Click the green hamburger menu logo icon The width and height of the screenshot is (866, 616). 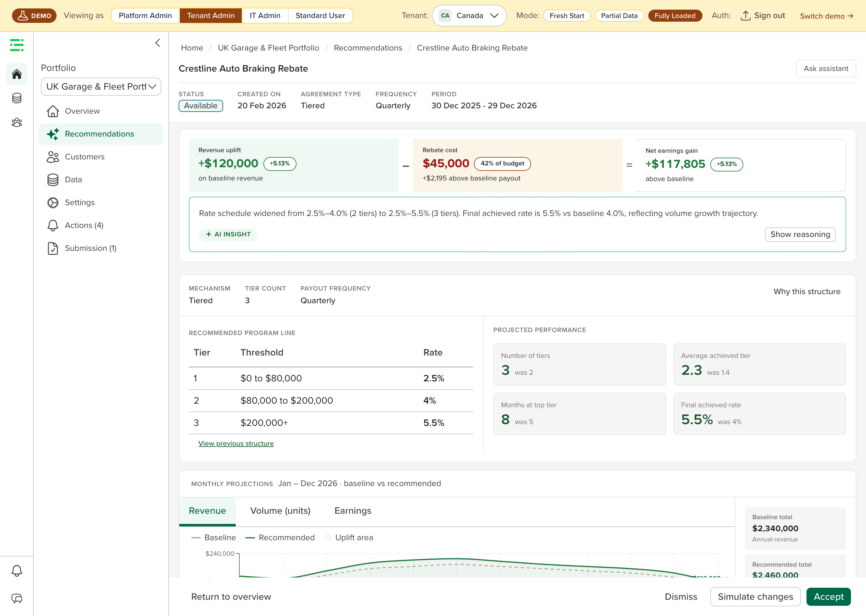pyautogui.click(x=17, y=45)
